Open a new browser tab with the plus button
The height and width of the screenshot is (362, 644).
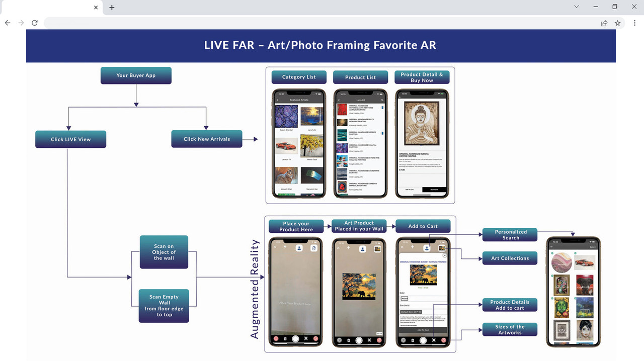111,8
